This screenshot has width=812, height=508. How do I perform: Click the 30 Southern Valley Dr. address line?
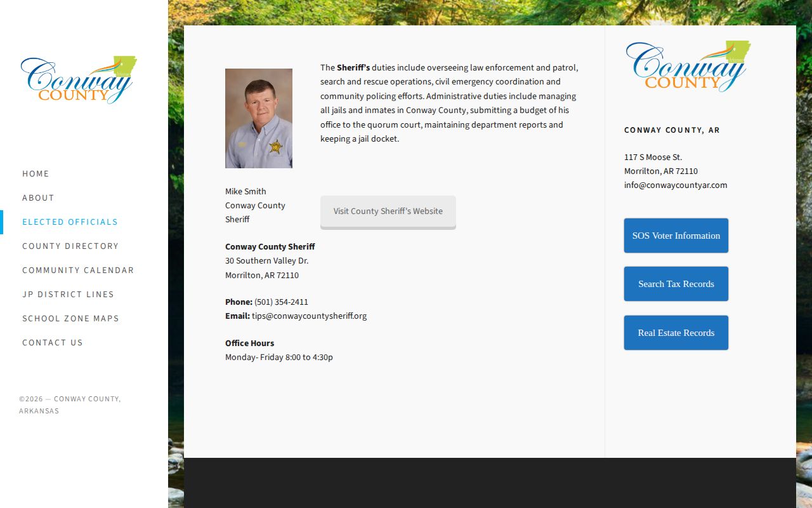[267, 260]
